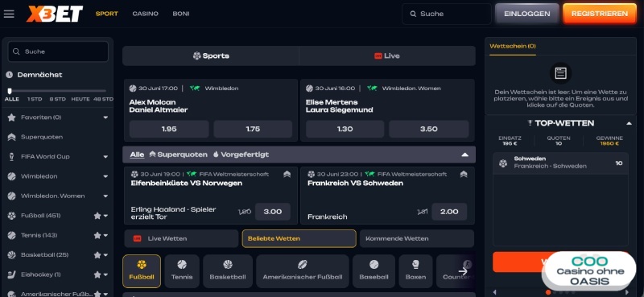Open the BONI menu item
644x297 pixels.
[180, 14]
